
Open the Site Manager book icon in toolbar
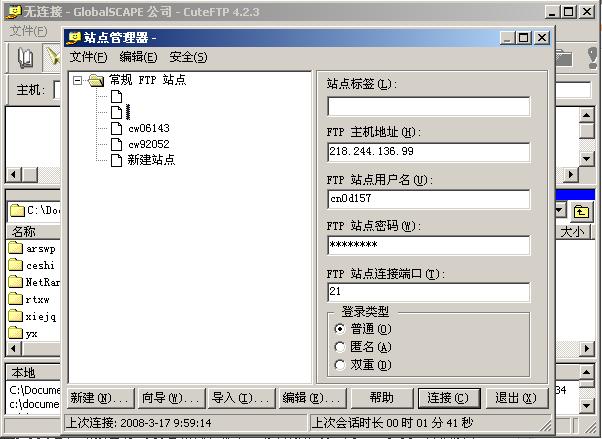point(26,58)
